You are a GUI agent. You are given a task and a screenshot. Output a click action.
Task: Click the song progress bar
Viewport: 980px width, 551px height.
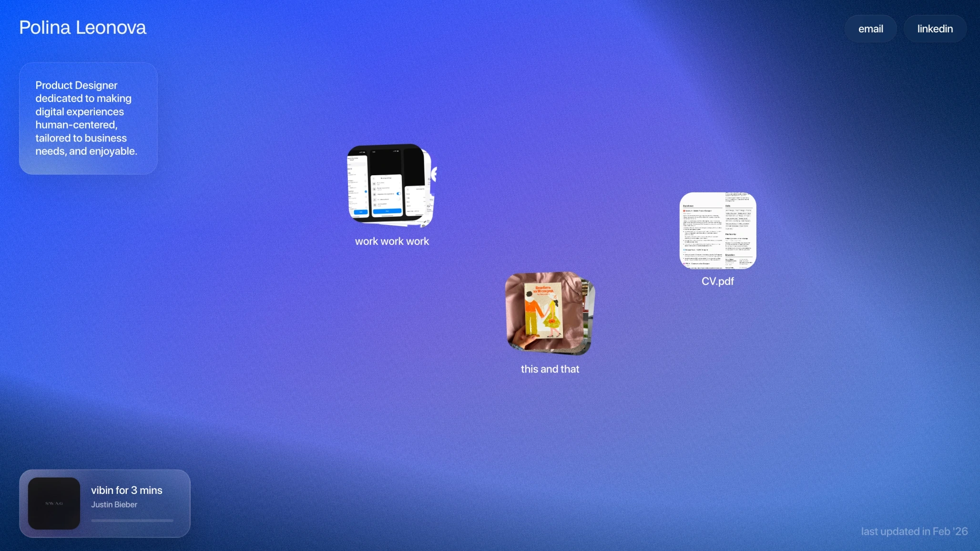[132, 521]
